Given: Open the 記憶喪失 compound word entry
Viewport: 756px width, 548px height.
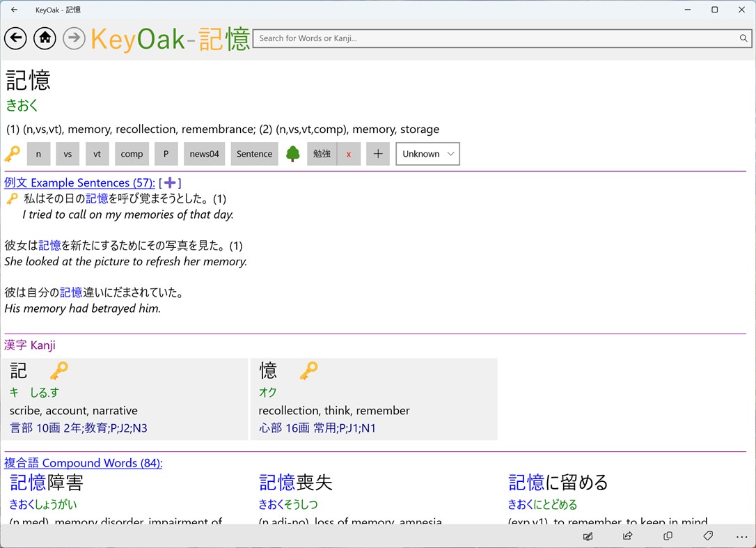Looking at the screenshot, I should [x=295, y=482].
